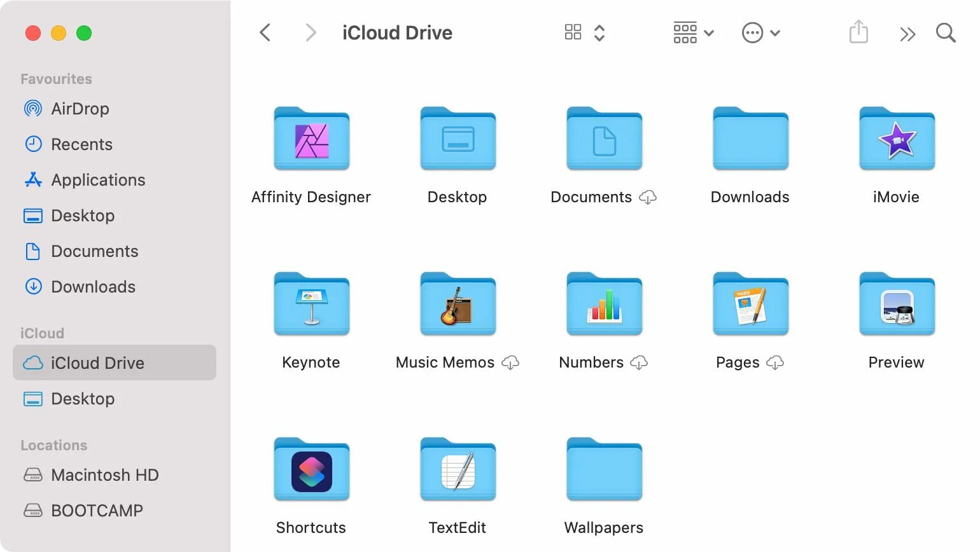Click the 'TextEdit' folder name label
Screen dimensions: 980x552
tap(457, 528)
